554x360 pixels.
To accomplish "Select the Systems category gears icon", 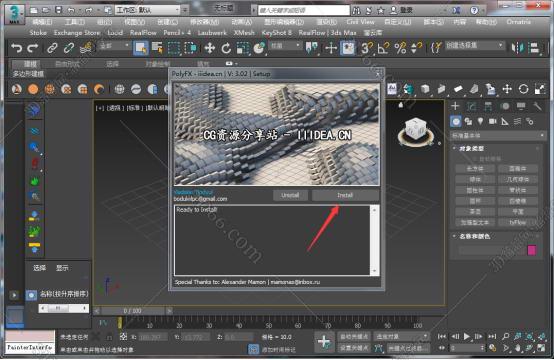I will pyautogui.click(x=530, y=122).
